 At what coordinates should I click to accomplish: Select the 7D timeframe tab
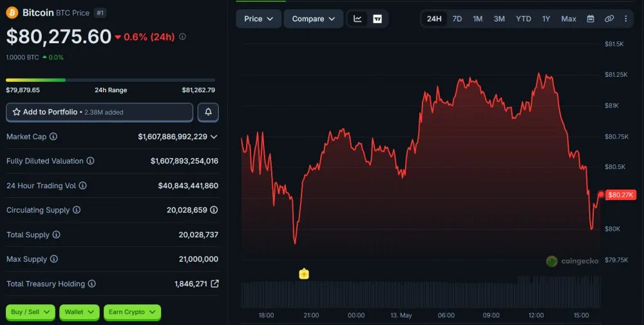457,19
